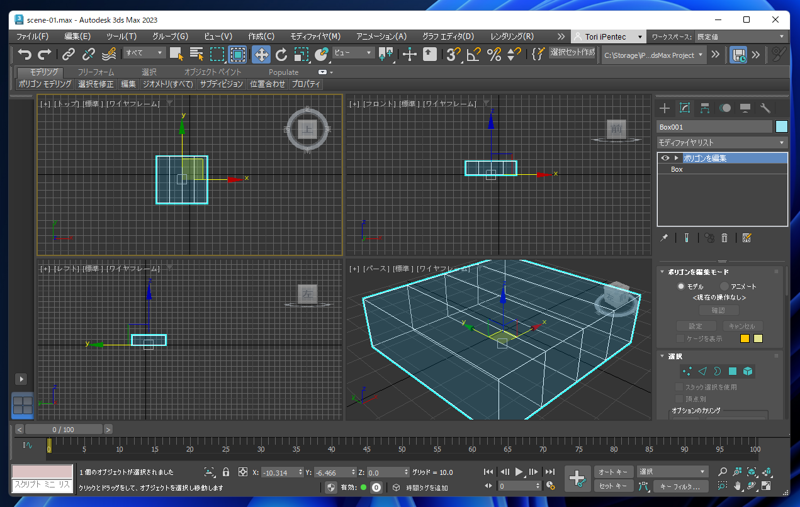Select the Polygon sub-object level icon
The image size is (800, 507).
point(733,371)
